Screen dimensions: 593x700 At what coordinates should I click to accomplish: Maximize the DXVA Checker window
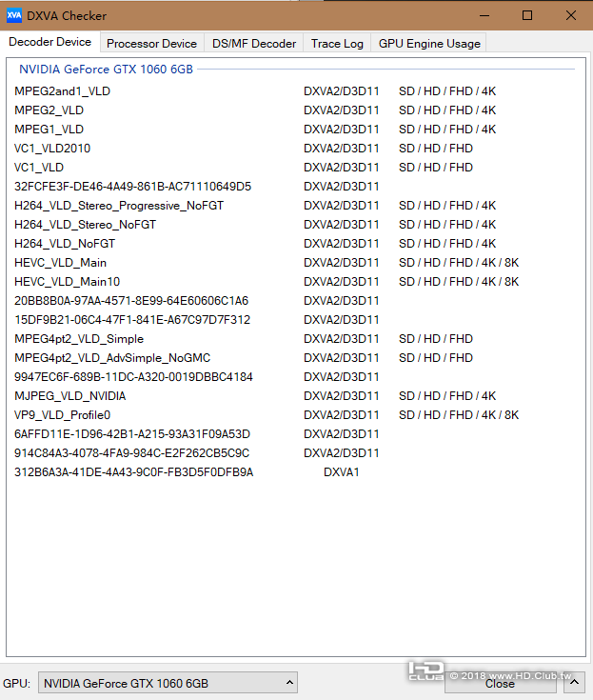527,15
